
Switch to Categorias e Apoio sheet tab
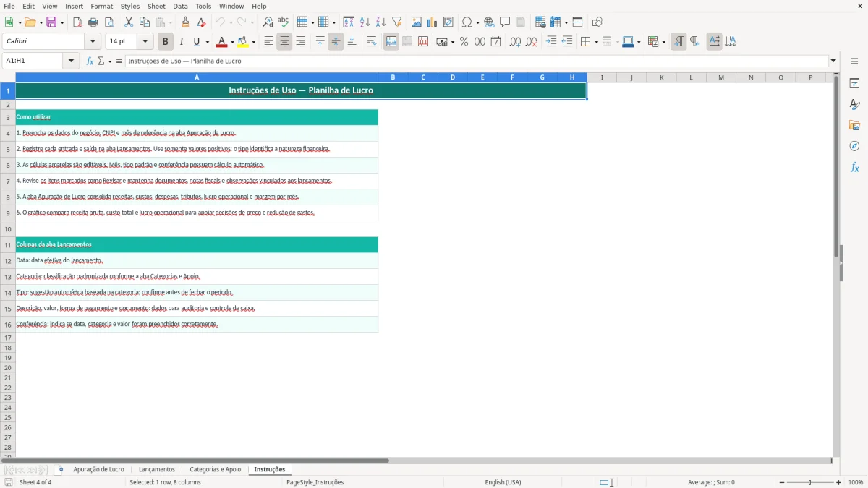pos(215,470)
